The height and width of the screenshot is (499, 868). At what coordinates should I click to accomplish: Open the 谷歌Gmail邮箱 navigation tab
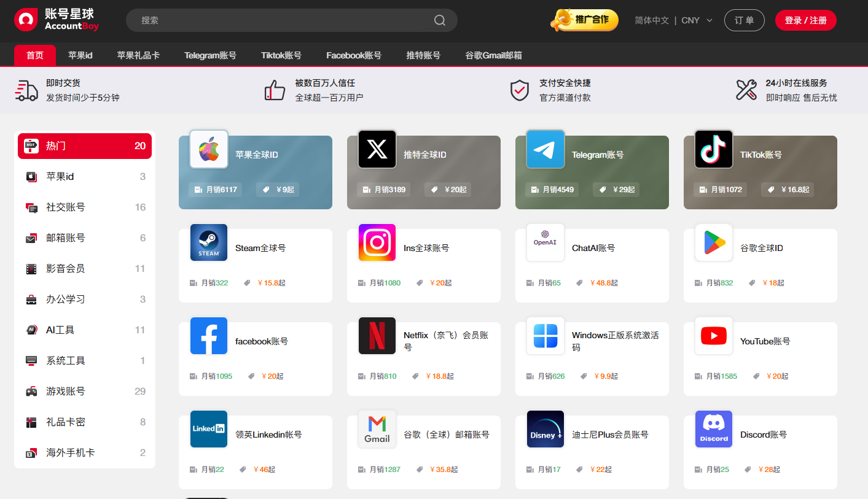(x=494, y=55)
